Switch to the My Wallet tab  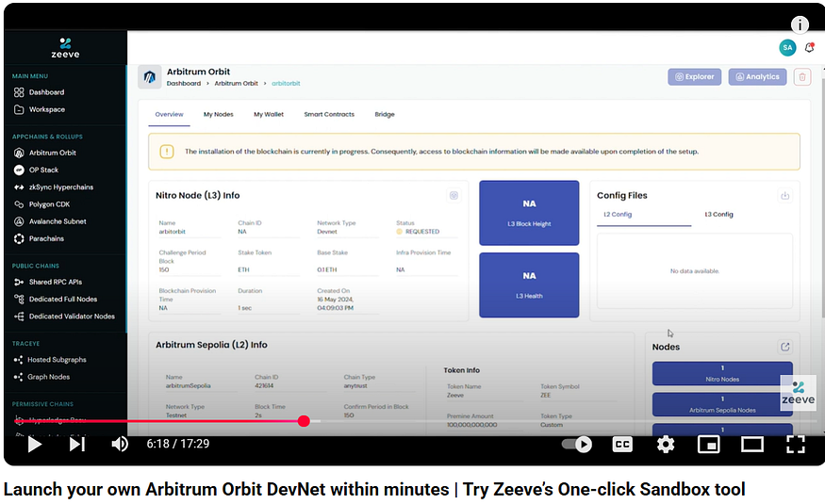(x=269, y=115)
